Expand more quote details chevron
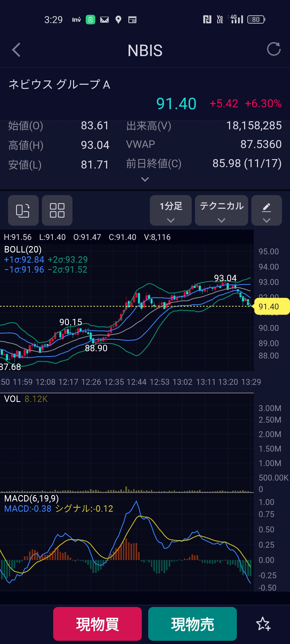Screen dimensions: 290x644 (145, 179)
